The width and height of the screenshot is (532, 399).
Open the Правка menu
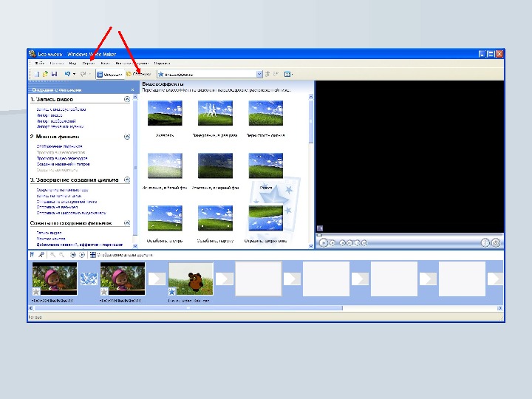57,63
